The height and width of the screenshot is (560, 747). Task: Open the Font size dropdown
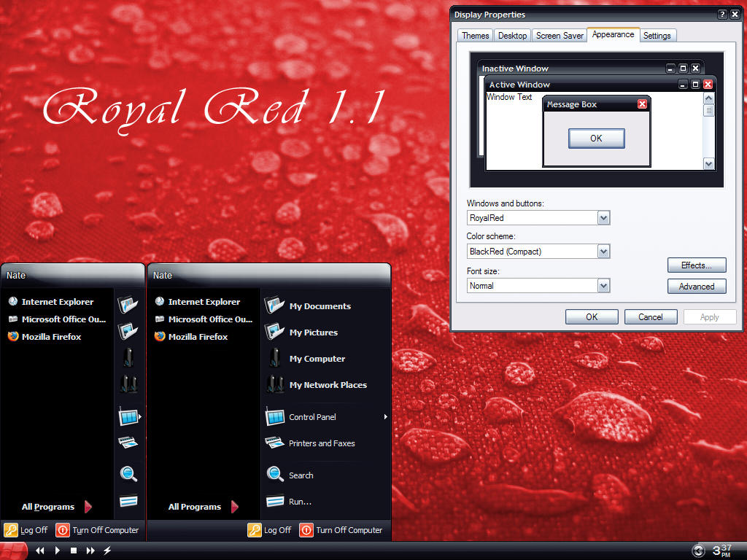pos(603,285)
